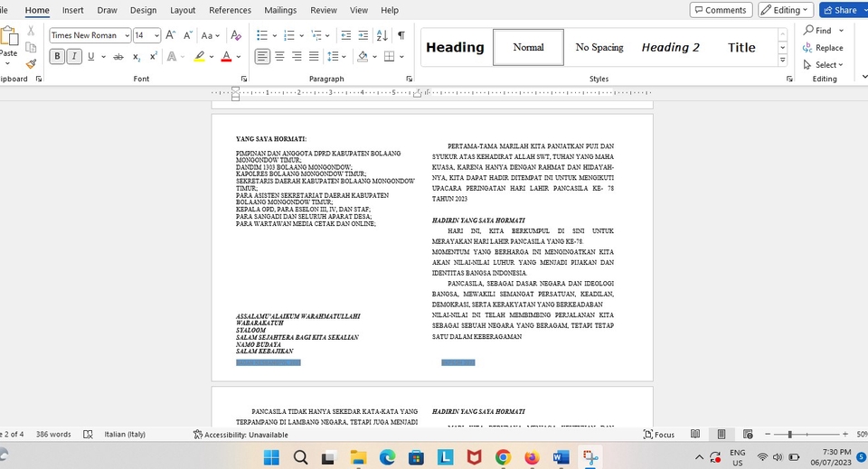The height and width of the screenshot is (469, 868).
Task: Switch to Print Layout view icon
Action: [x=722, y=434]
